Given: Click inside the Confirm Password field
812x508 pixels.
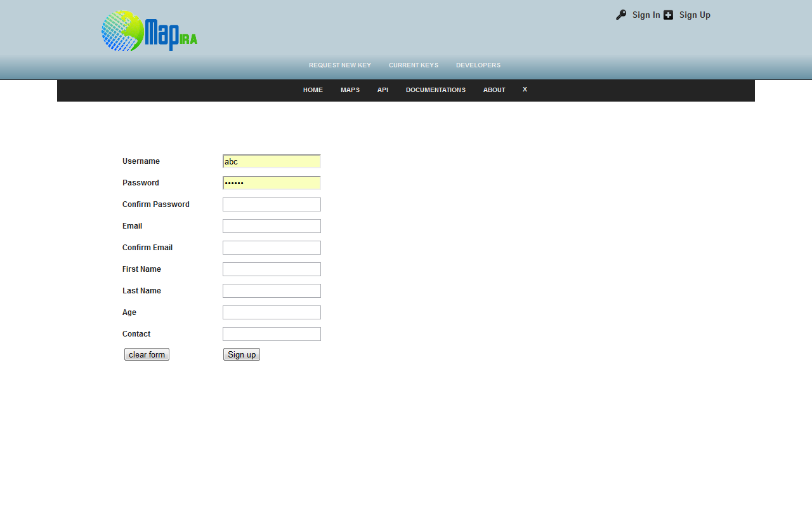Looking at the screenshot, I should click(272, 204).
